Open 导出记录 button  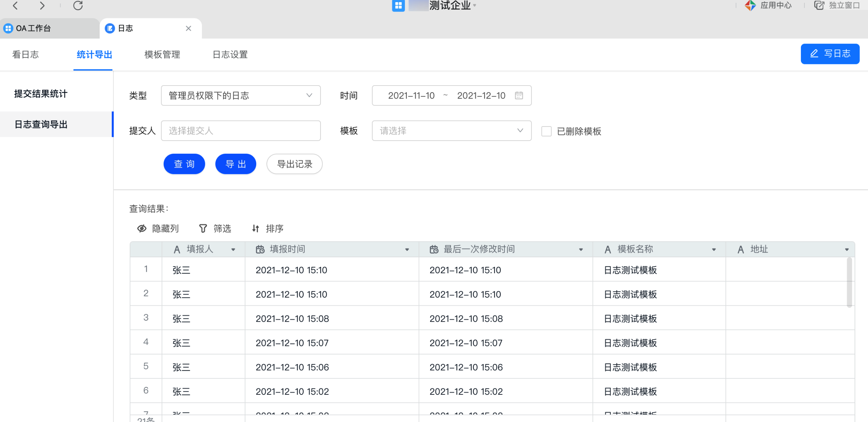point(294,164)
